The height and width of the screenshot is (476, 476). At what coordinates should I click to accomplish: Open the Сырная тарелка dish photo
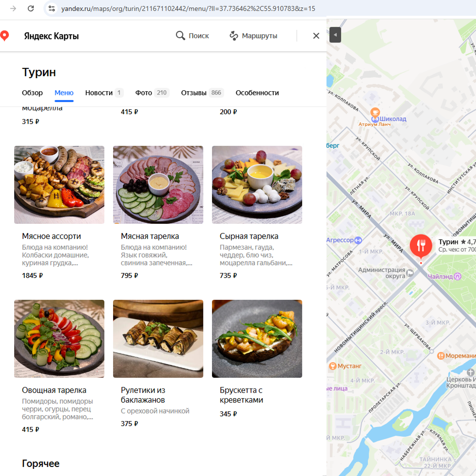click(257, 185)
